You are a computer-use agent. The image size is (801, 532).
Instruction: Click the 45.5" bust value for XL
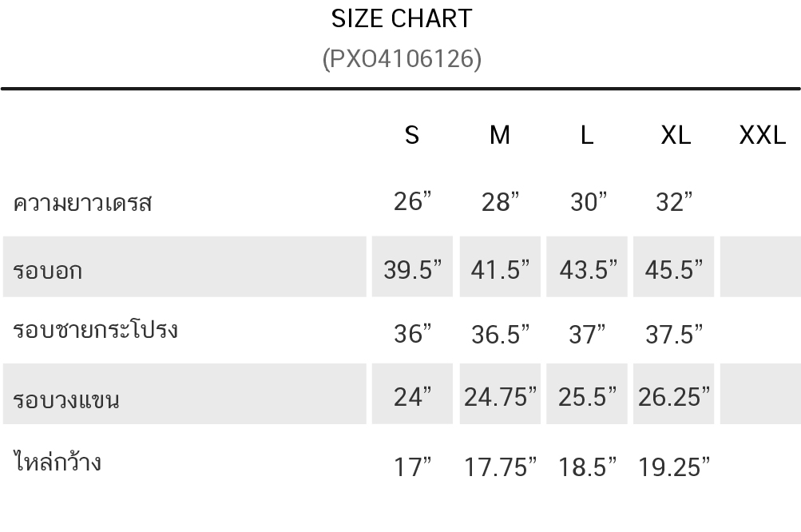(x=674, y=269)
